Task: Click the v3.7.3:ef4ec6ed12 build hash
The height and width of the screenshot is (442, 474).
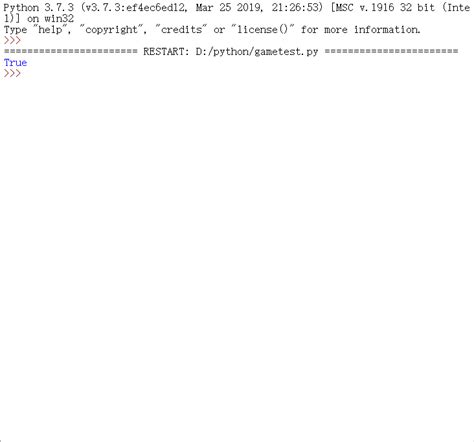Action: pos(135,7)
